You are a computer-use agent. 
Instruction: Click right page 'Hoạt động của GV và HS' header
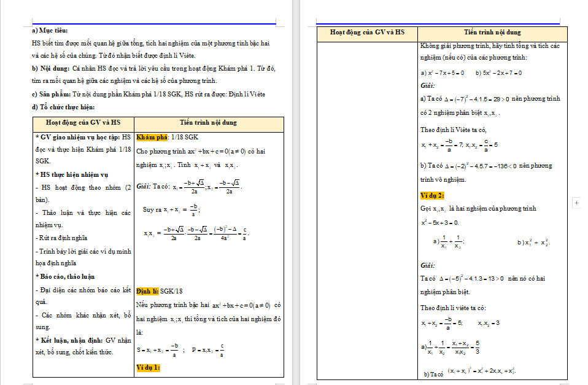click(x=367, y=33)
